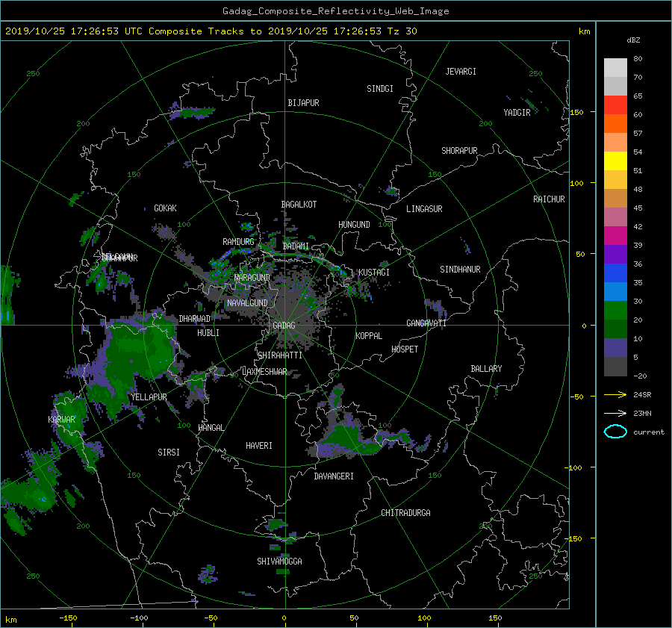Select the GANGAVATI label
Viewport: 672px width, 628px height.
click(426, 323)
